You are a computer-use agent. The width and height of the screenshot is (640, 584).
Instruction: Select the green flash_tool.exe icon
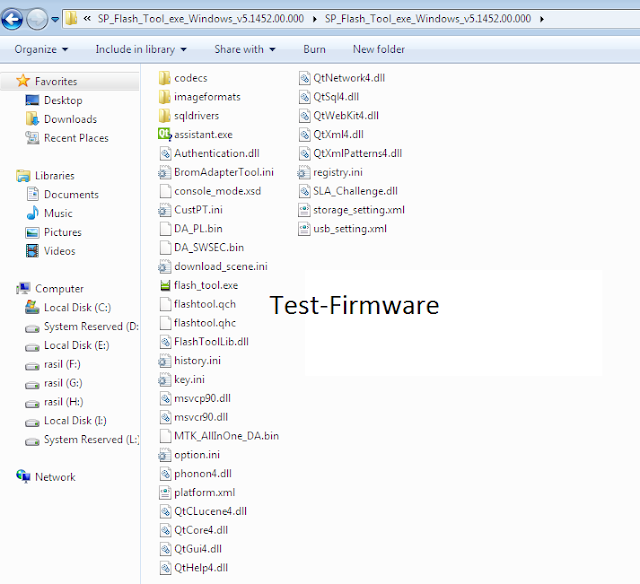165,285
